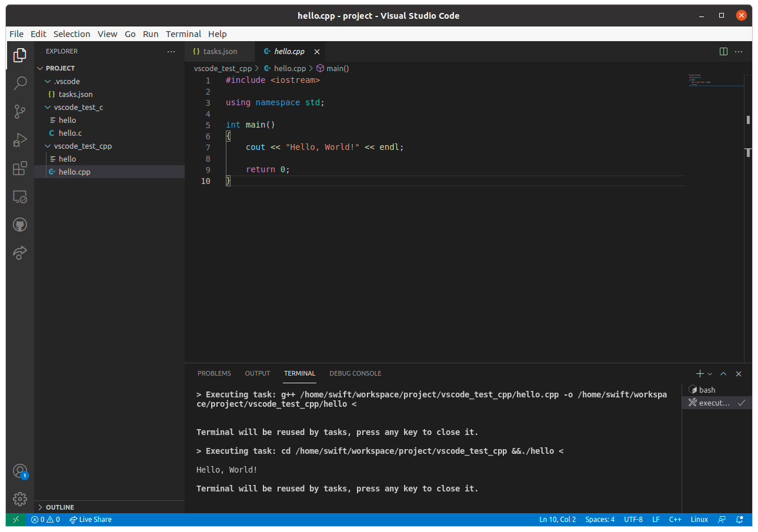Select hello binary under vscode_test_cpp

pos(109,159)
